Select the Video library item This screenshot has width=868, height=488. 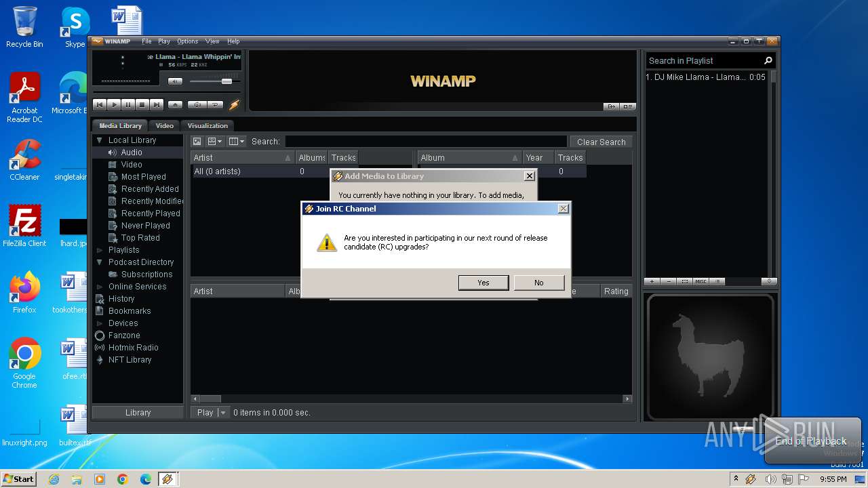(132, 165)
